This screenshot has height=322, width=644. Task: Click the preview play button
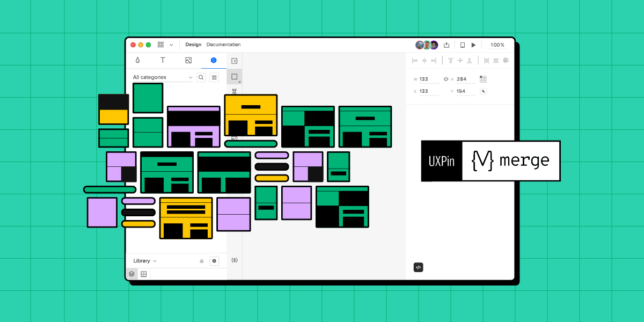pos(473,45)
